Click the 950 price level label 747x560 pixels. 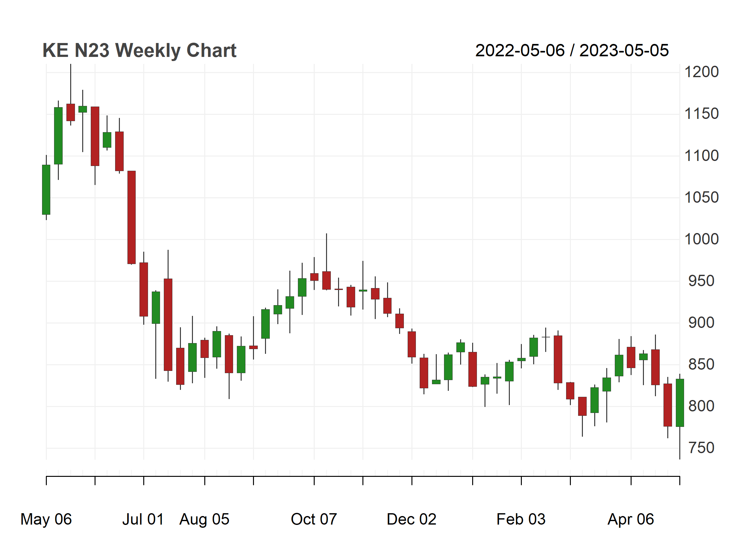coord(701,281)
